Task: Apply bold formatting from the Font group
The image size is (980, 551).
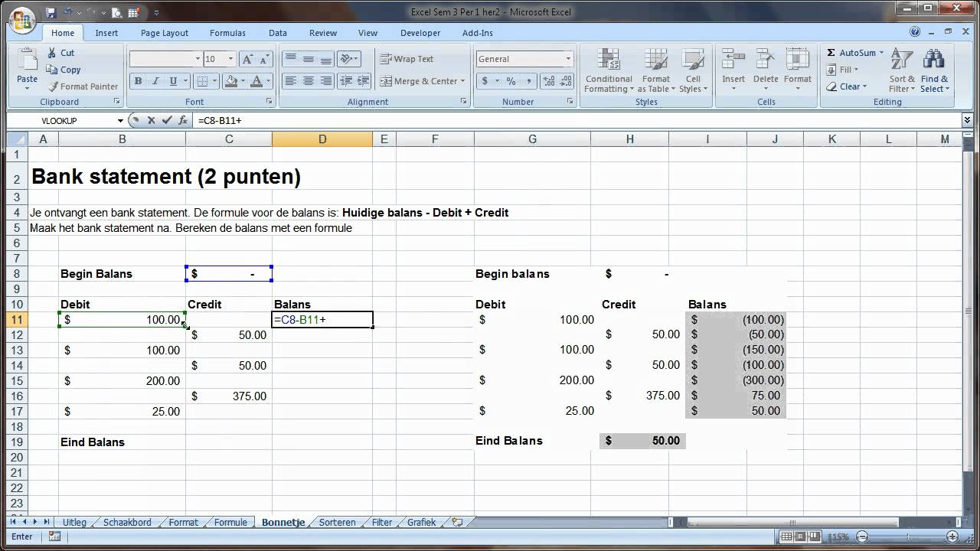Action: (138, 80)
